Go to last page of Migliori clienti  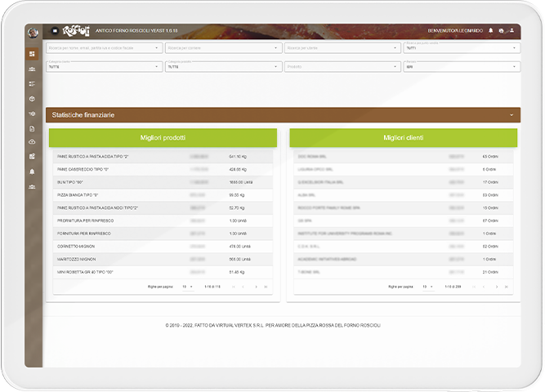[x=507, y=287]
